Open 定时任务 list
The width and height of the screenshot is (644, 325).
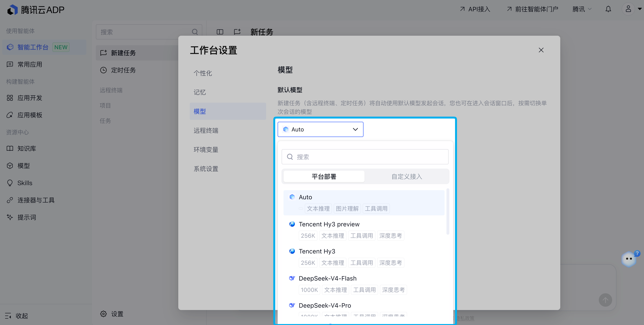click(137, 70)
